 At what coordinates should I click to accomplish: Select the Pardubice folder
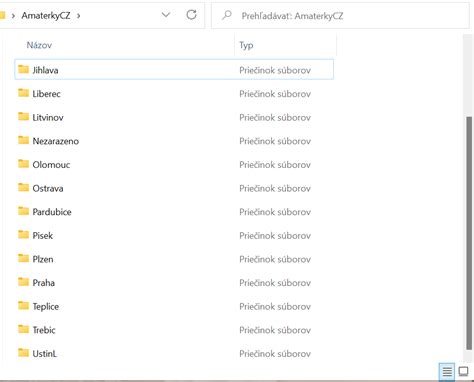(x=174, y=212)
